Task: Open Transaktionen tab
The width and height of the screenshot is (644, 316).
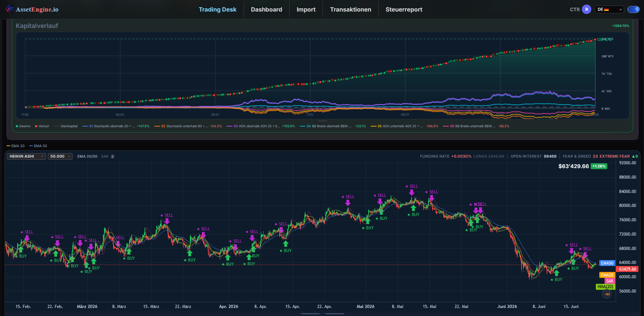Action: point(350,9)
